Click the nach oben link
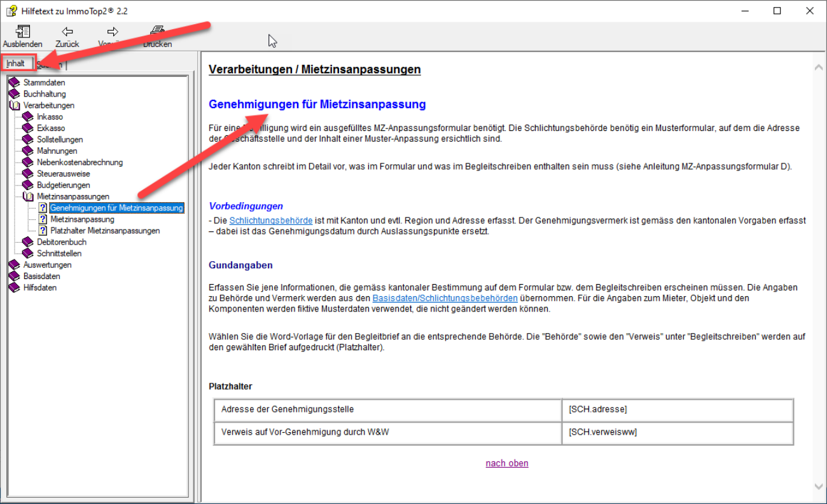Image resolution: width=827 pixels, height=504 pixels. (507, 463)
